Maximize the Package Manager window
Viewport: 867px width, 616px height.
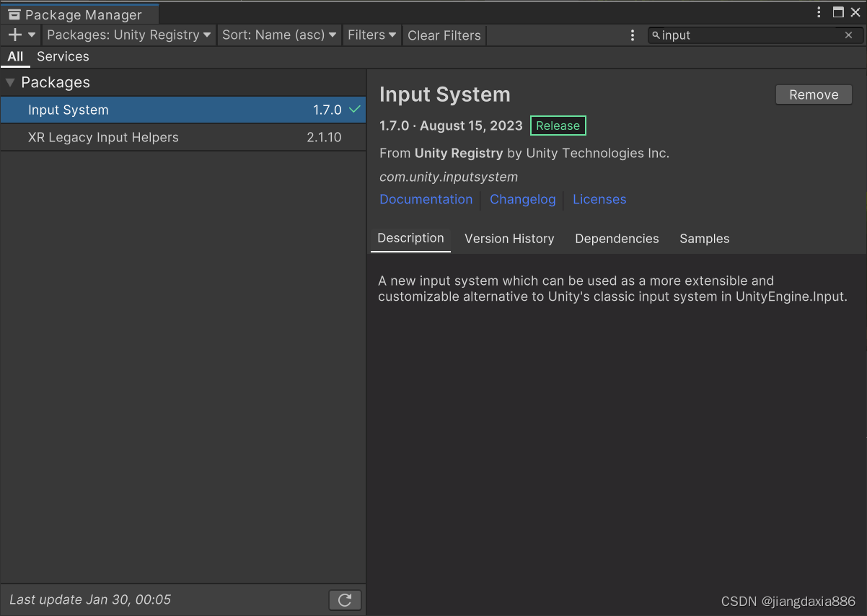[837, 12]
